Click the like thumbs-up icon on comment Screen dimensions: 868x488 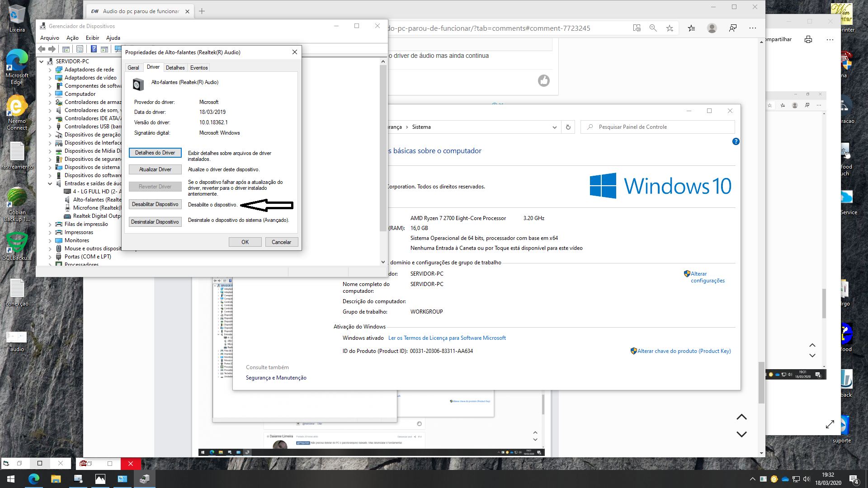point(544,80)
